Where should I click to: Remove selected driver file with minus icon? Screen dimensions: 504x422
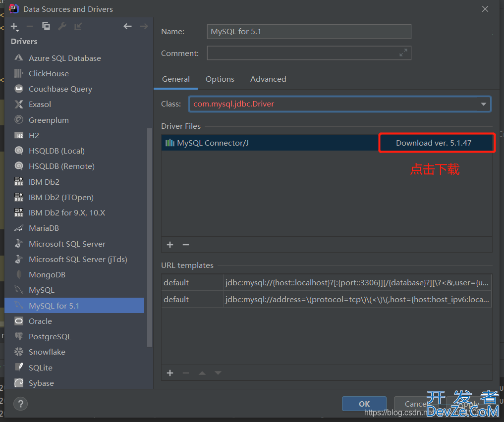(186, 245)
